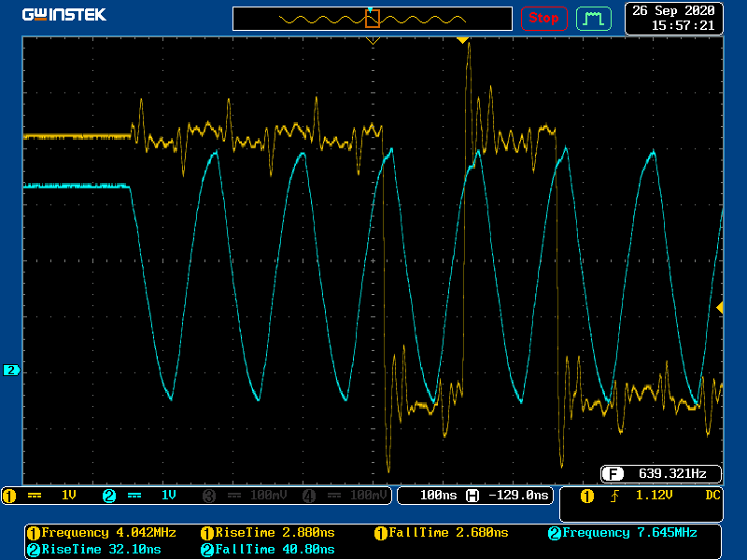The image size is (747, 560).
Task: Open the trigger level 1.12V setting
Action: click(x=653, y=496)
